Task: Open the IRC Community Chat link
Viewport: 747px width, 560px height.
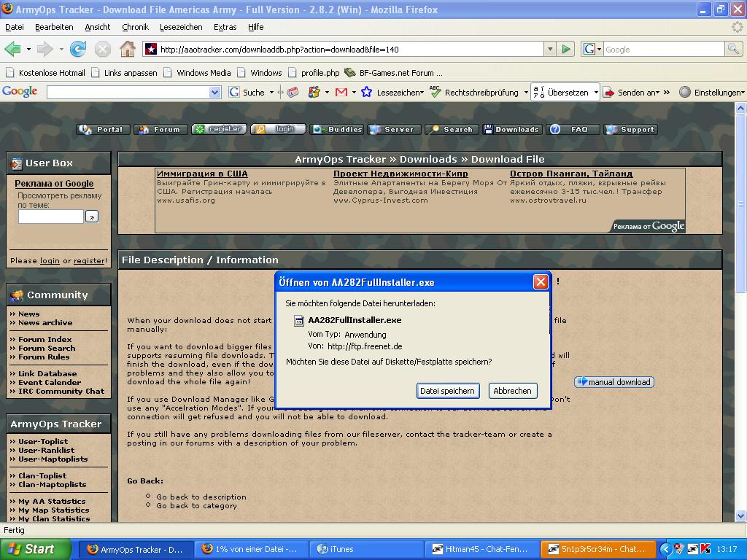Action: coord(61,392)
